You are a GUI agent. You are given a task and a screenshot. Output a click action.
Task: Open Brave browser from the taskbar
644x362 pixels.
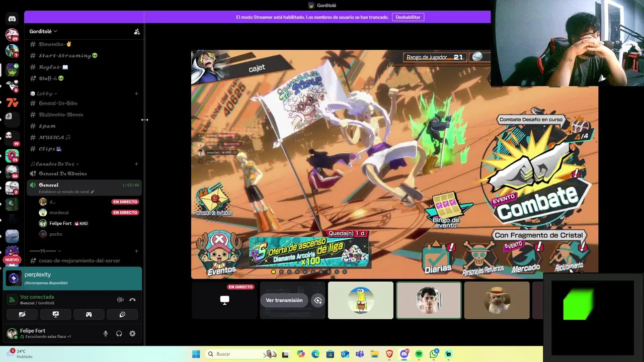click(x=389, y=354)
